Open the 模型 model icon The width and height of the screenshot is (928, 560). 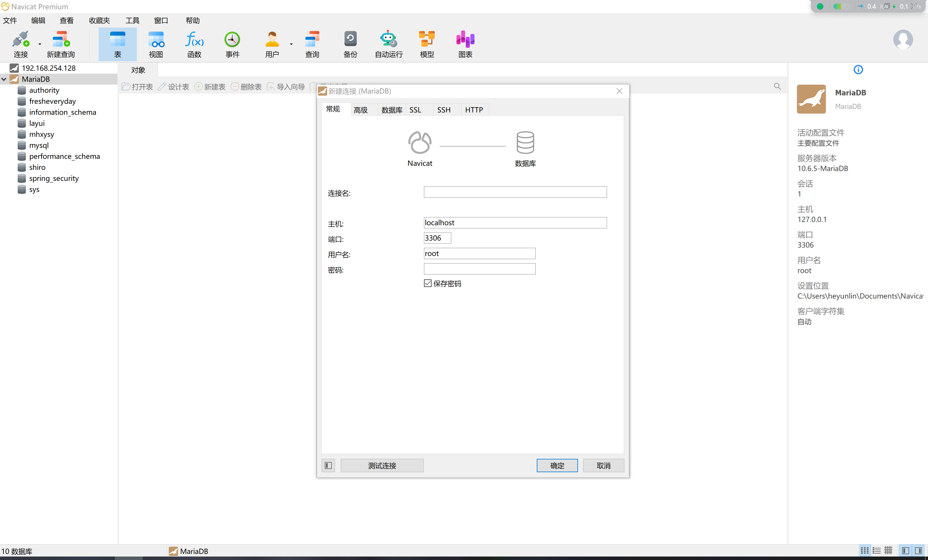pyautogui.click(x=427, y=44)
